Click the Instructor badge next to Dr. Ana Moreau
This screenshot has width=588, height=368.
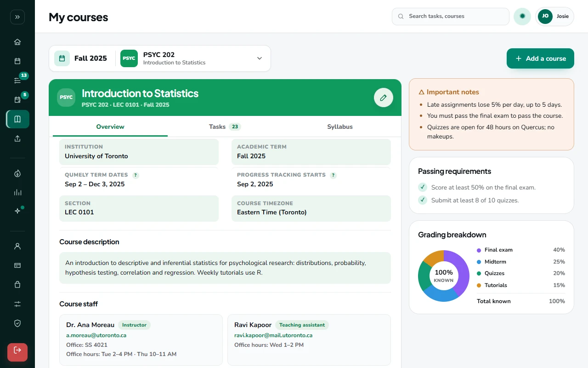coord(134,325)
